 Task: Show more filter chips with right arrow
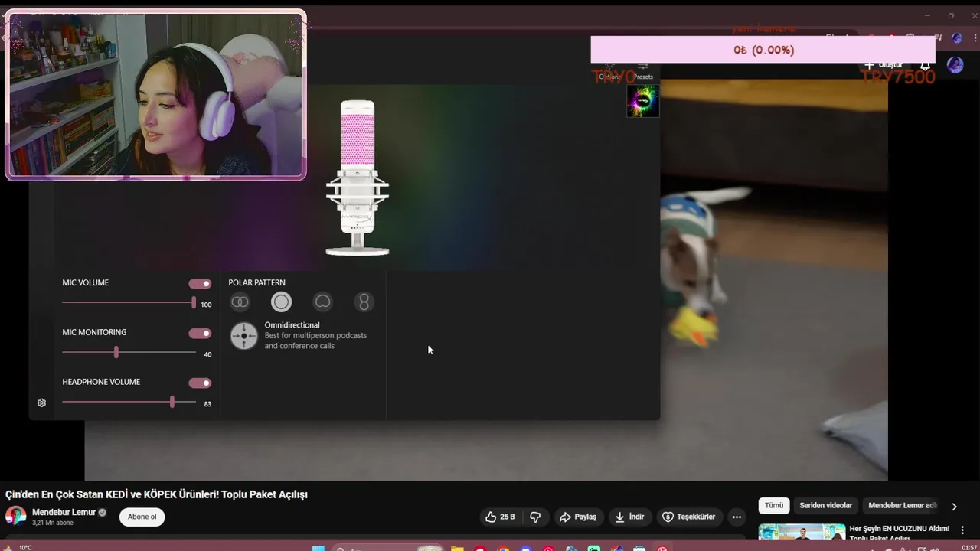(x=954, y=506)
